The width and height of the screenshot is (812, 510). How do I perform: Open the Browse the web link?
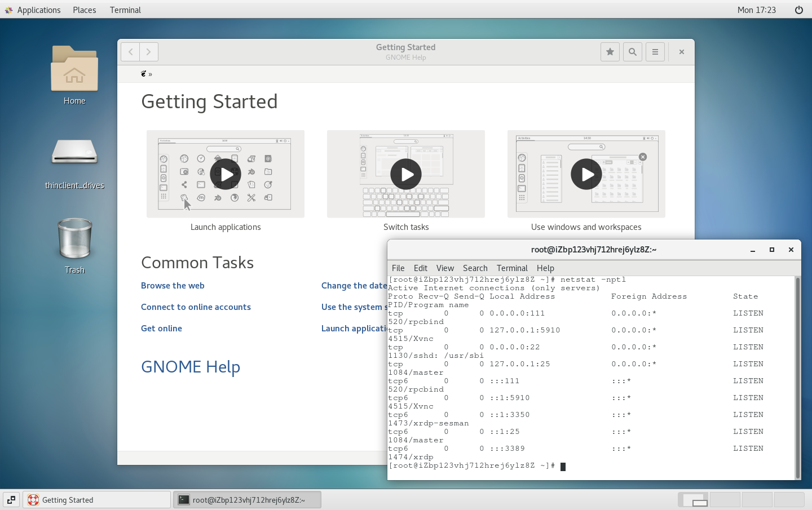(x=173, y=286)
